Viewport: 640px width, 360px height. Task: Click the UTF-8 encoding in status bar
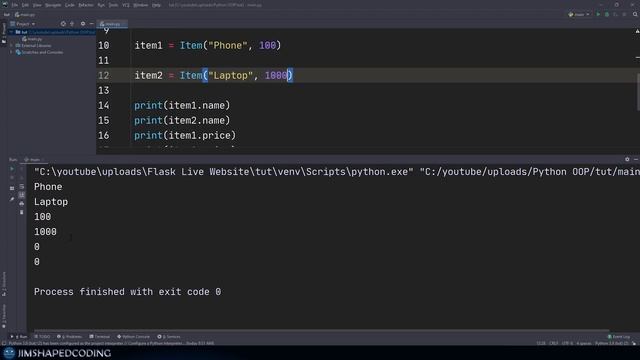click(x=567, y=344)
